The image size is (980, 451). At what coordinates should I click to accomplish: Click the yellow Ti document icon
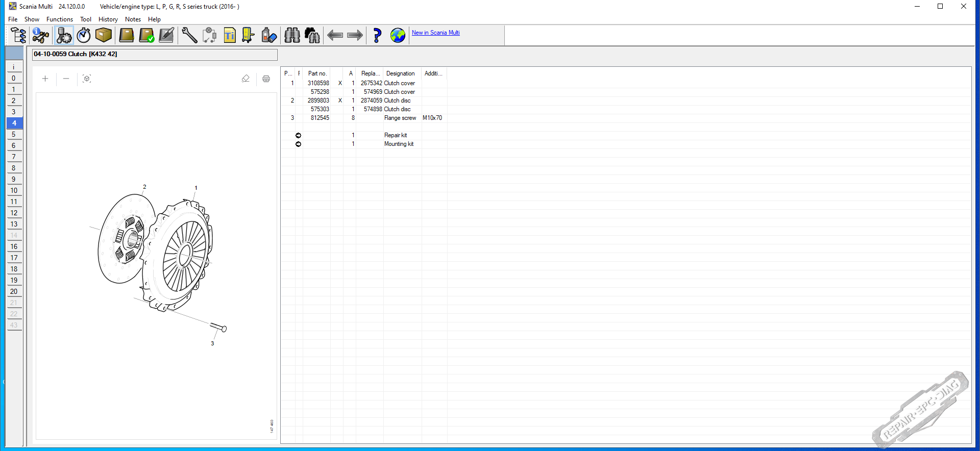(230, 35)
